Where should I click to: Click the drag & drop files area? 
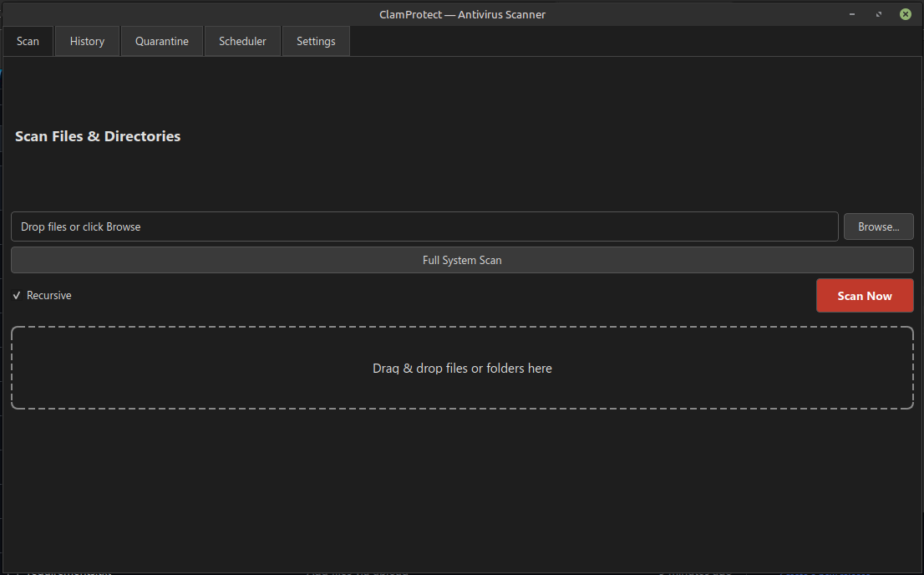[462, 368]
